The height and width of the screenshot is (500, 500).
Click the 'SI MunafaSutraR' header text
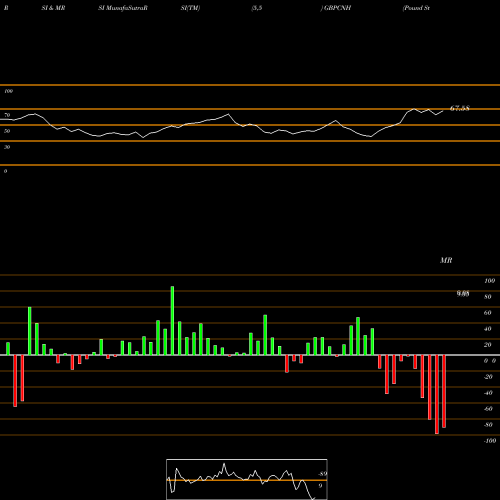coord(123,8)
